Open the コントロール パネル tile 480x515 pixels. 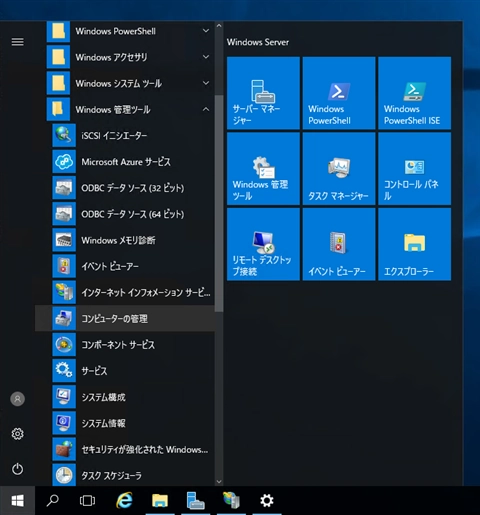(415, 169)
